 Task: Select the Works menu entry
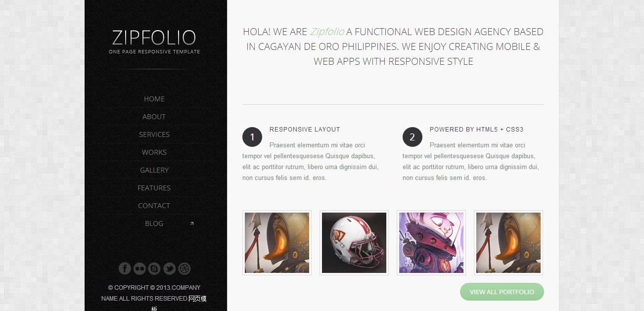[154, 152]
